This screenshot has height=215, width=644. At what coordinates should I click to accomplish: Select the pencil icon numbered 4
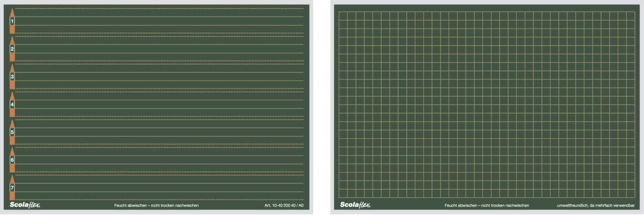(12, 104)
